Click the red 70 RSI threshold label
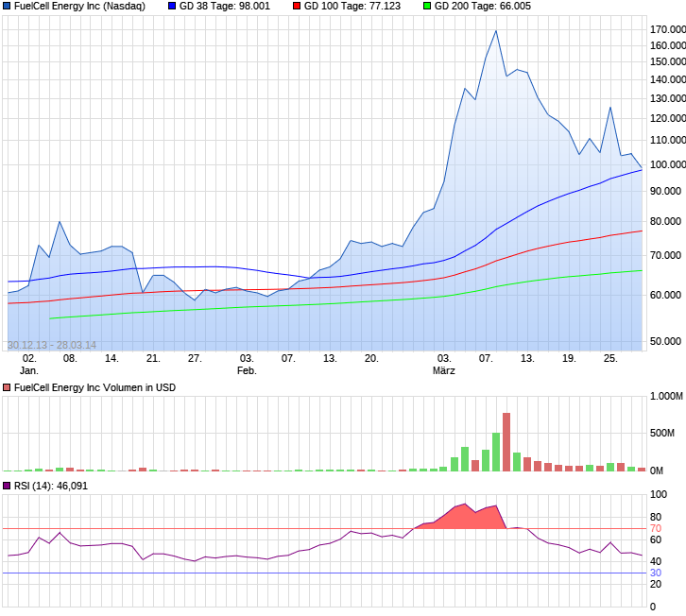 [x=656, y=528]
